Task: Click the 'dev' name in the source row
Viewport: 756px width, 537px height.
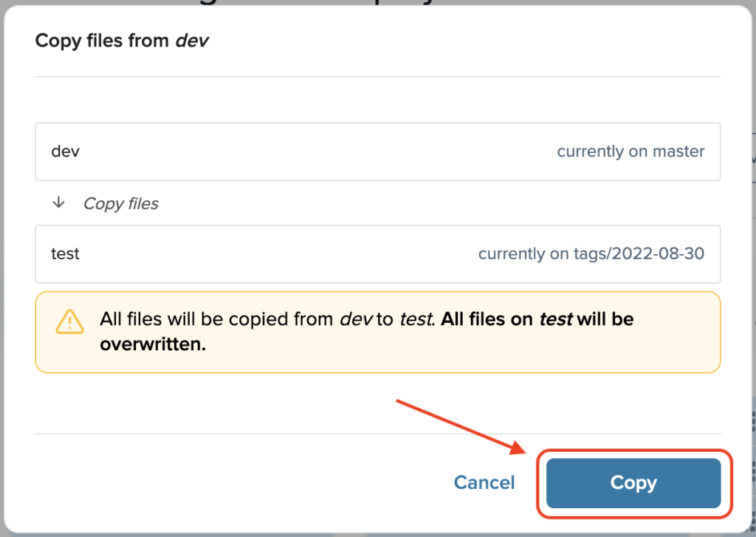Action: 65,151
